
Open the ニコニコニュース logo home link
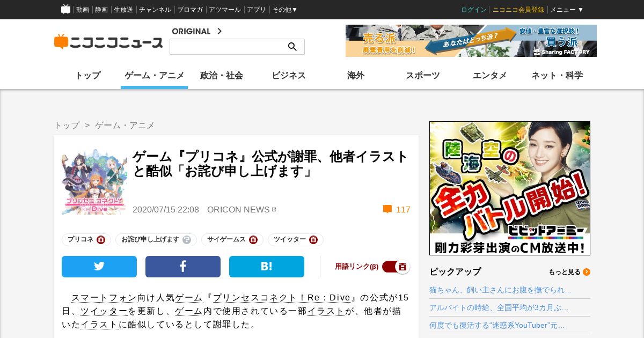(108, 42)
